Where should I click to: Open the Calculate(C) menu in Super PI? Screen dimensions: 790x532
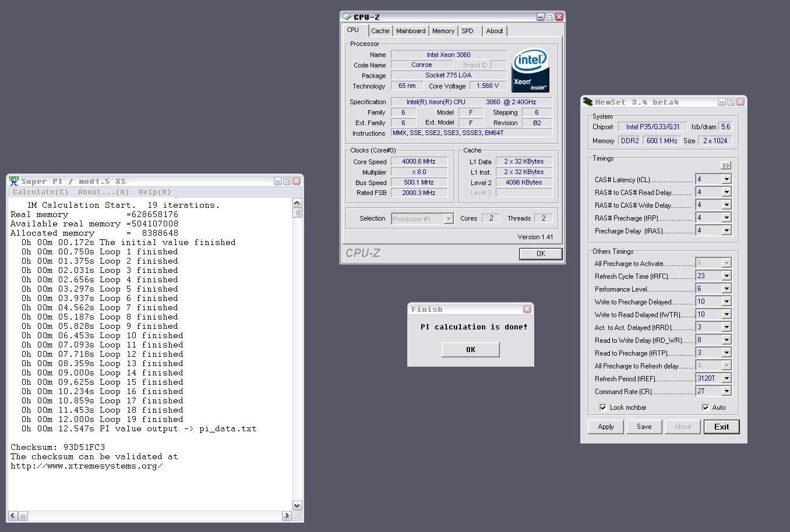tap(41, 191)
